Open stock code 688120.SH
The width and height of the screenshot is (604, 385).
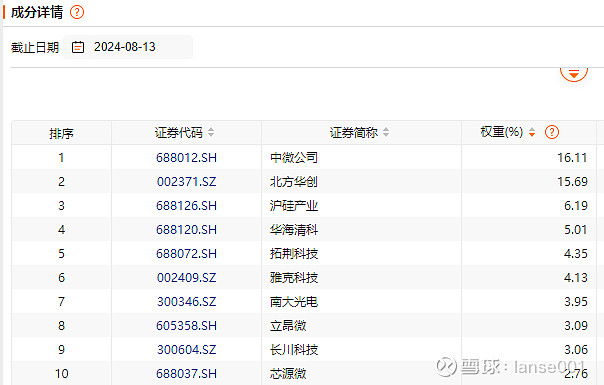coord(186,230)
